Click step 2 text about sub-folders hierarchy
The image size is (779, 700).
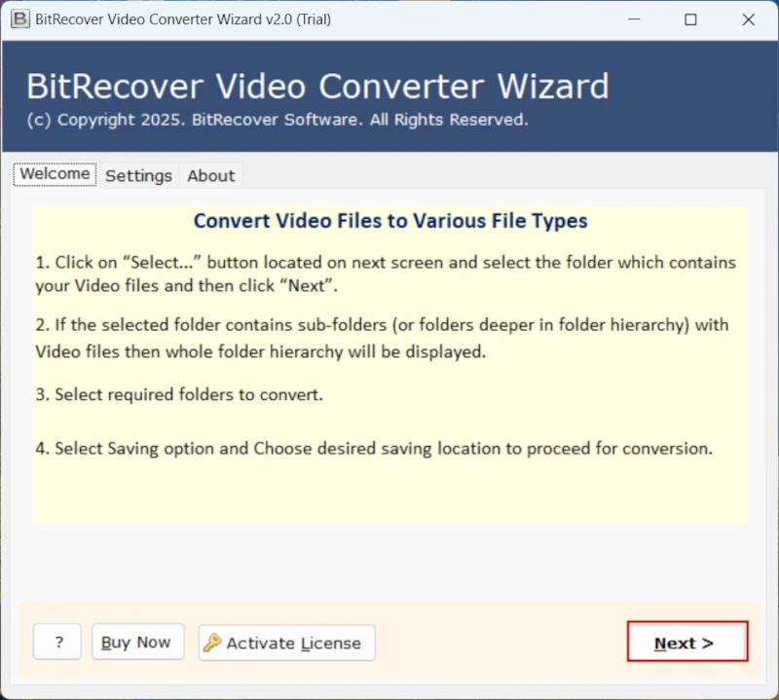pos(382,338)
